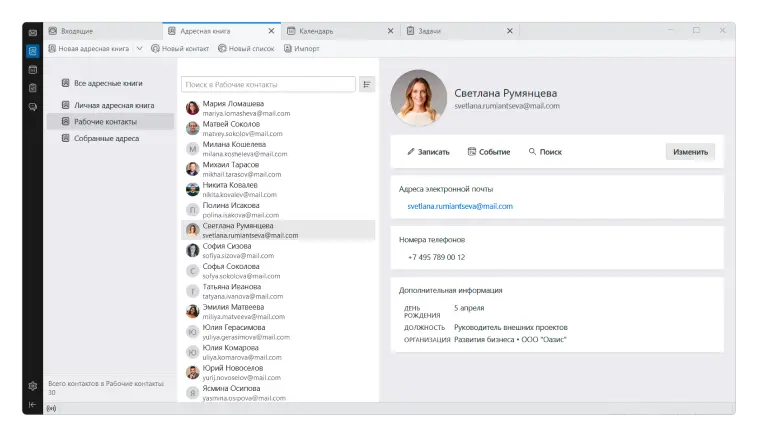Select Личная адресная книга

[x=110, y=105]
